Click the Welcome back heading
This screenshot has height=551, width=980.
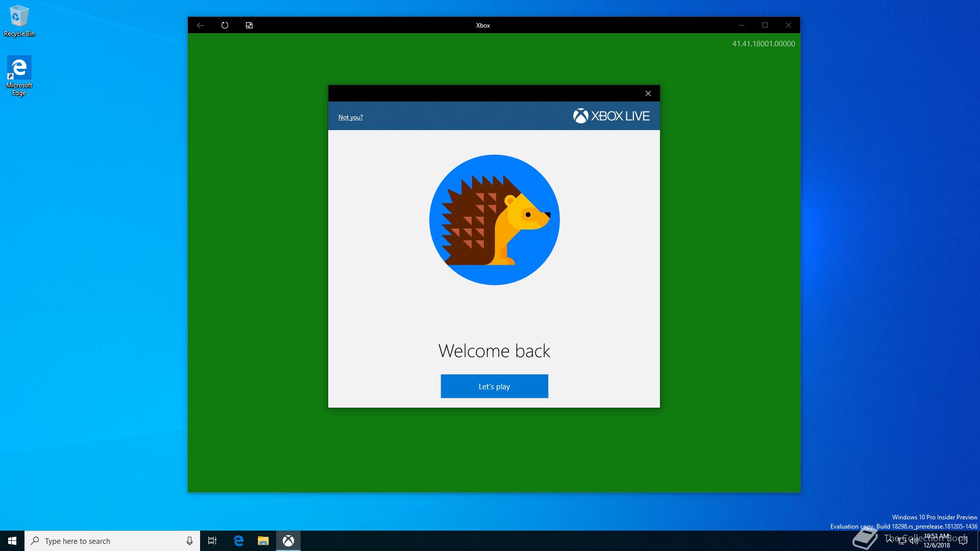(x=494, y=351)
